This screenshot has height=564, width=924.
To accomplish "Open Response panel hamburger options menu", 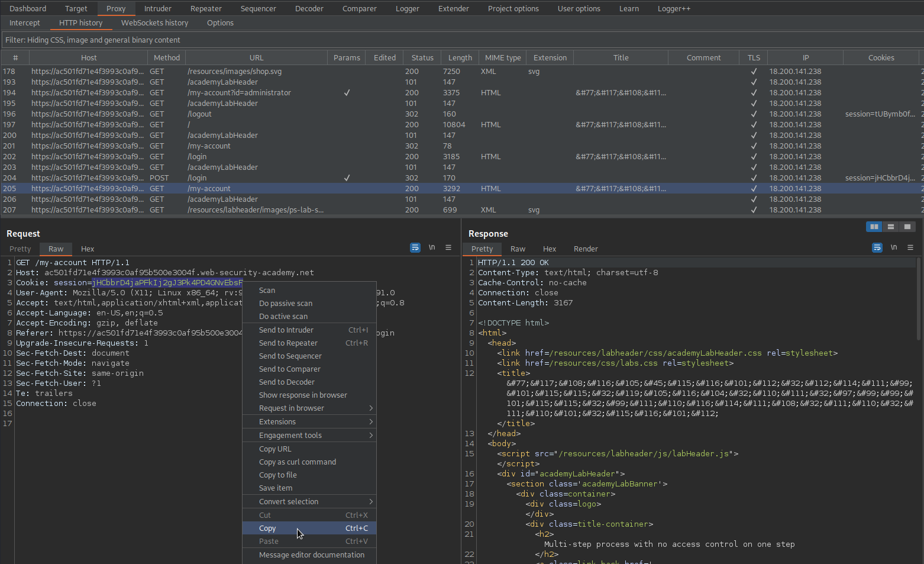I will 910,247.
